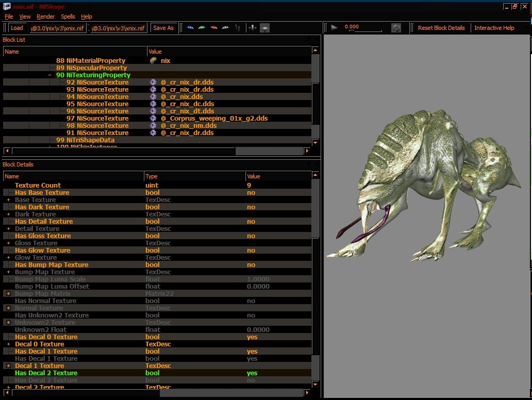532x400 pixels.
Task: Select the 99 NiTriShapeData row
Action: coord(157,140)
